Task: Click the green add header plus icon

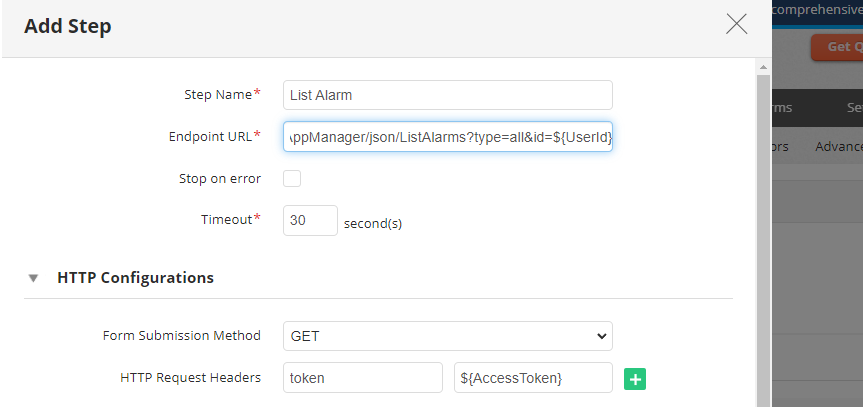Action: (634, 378)
